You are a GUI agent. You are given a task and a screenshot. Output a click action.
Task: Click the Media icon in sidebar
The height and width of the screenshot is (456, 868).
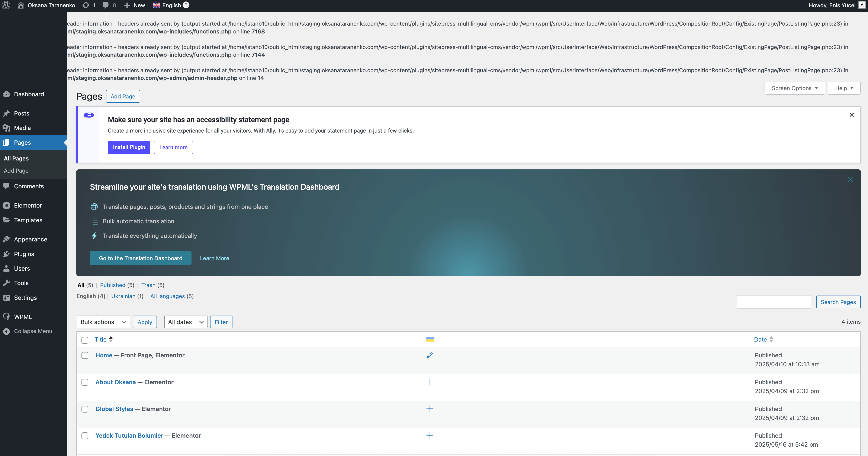click(x=6, y=128)
